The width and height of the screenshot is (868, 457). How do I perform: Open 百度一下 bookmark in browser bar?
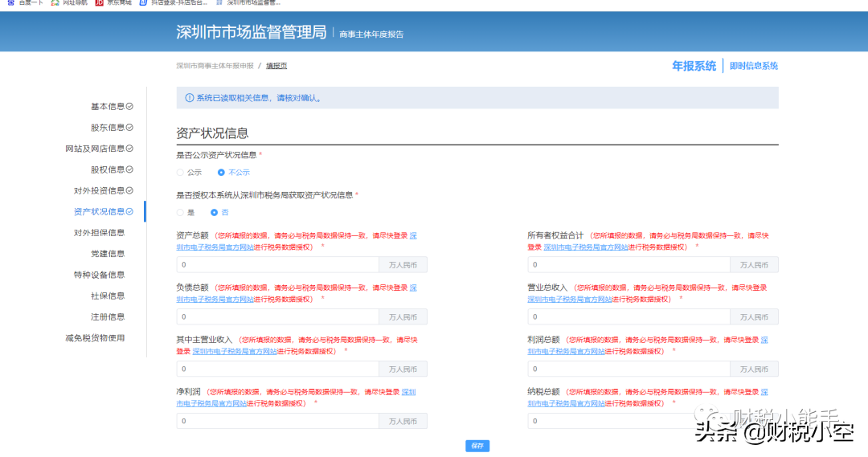coord(25,2)
